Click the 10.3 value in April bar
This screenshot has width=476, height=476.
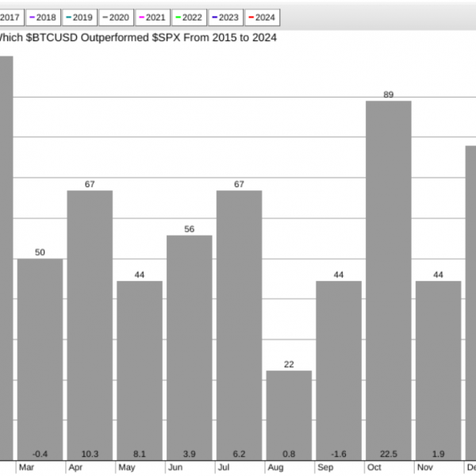[x=90, y=454]
